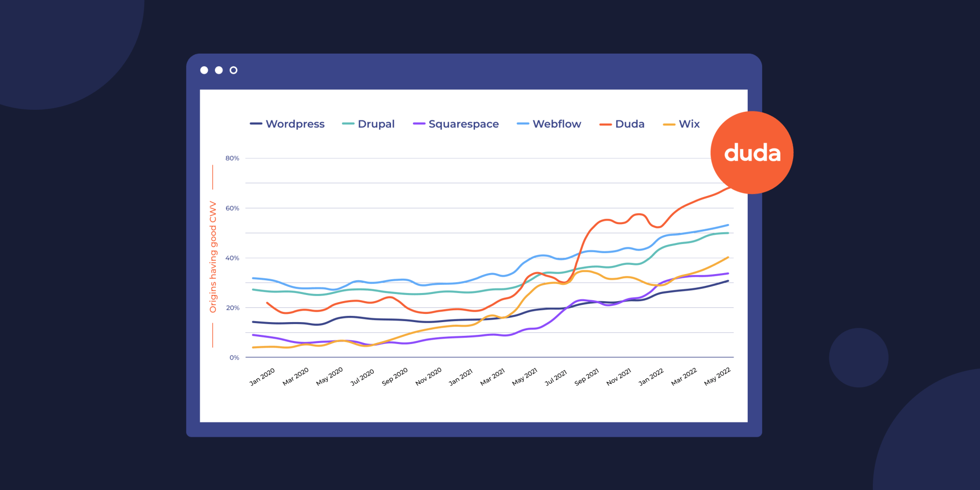Click the "Origins having good CWV" axis title
980x490 pixels.
[213, 257]
